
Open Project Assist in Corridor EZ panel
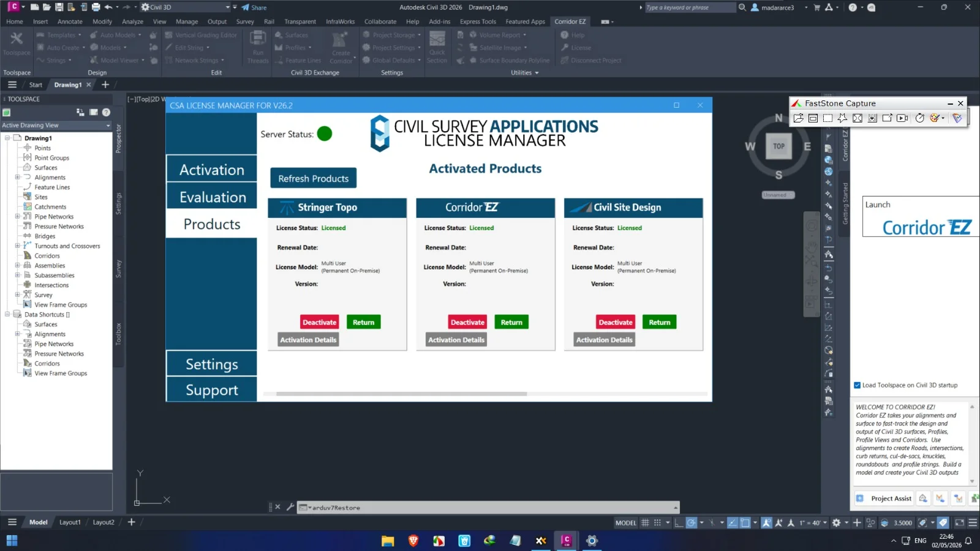pos(884,498)
